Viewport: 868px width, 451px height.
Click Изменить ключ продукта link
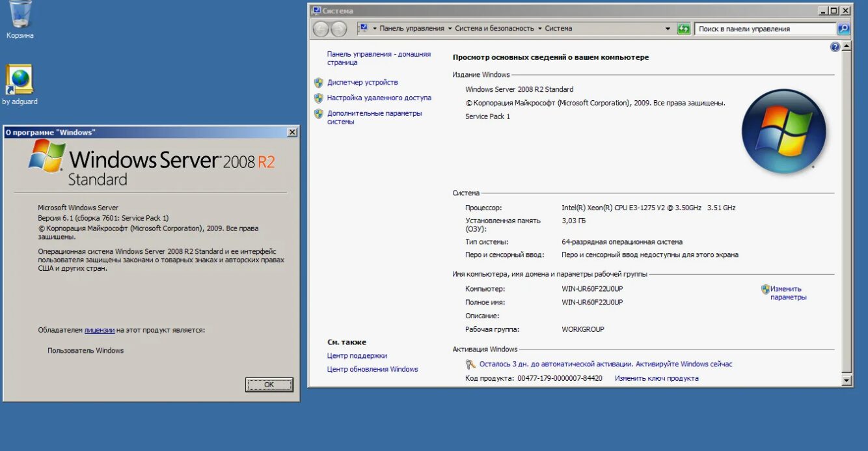click(x=657, y=378)
